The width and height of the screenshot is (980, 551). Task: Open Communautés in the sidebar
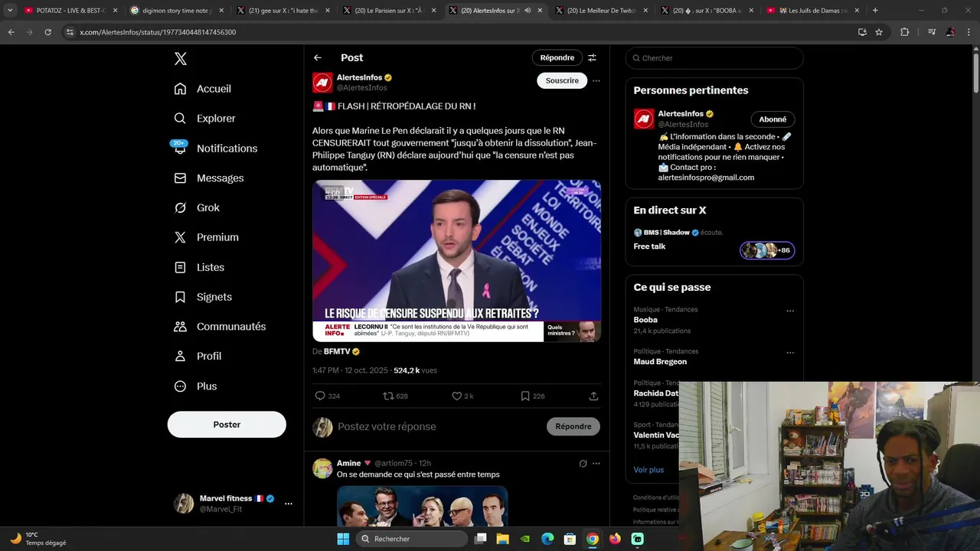220,327
